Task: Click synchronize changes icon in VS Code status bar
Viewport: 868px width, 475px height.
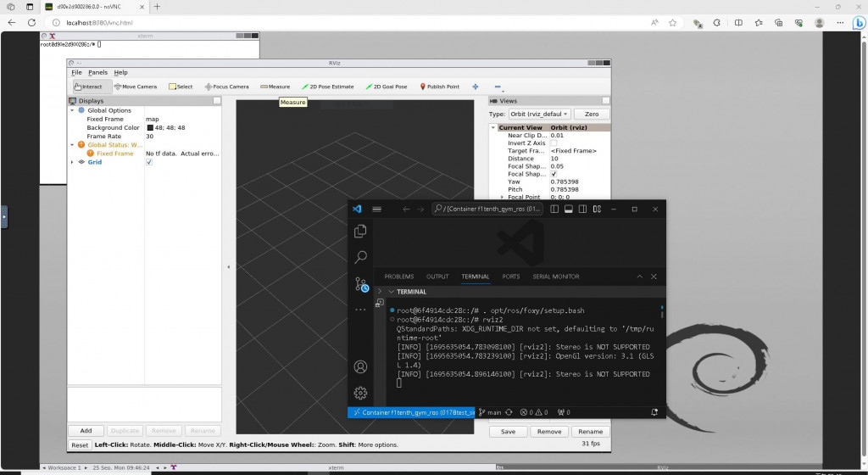Action: pyautogui.click(x=509, y=412)
